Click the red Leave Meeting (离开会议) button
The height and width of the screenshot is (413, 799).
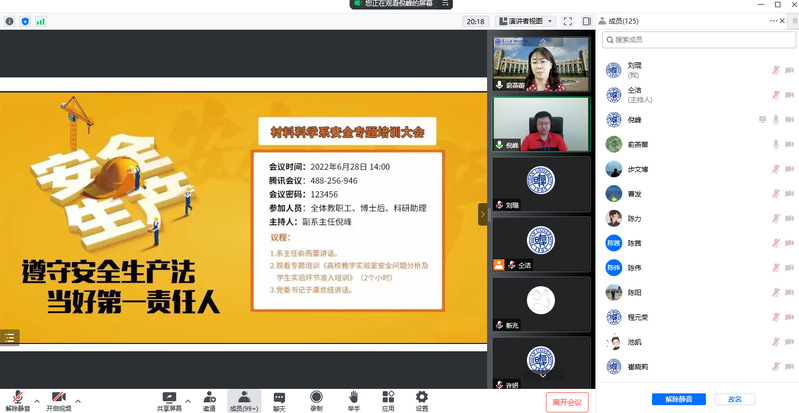click(x=567, y=401)
